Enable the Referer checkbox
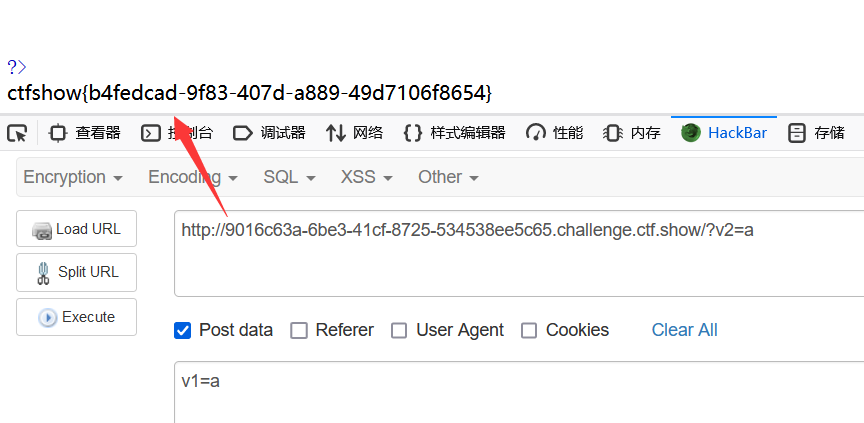 point(299,330)
